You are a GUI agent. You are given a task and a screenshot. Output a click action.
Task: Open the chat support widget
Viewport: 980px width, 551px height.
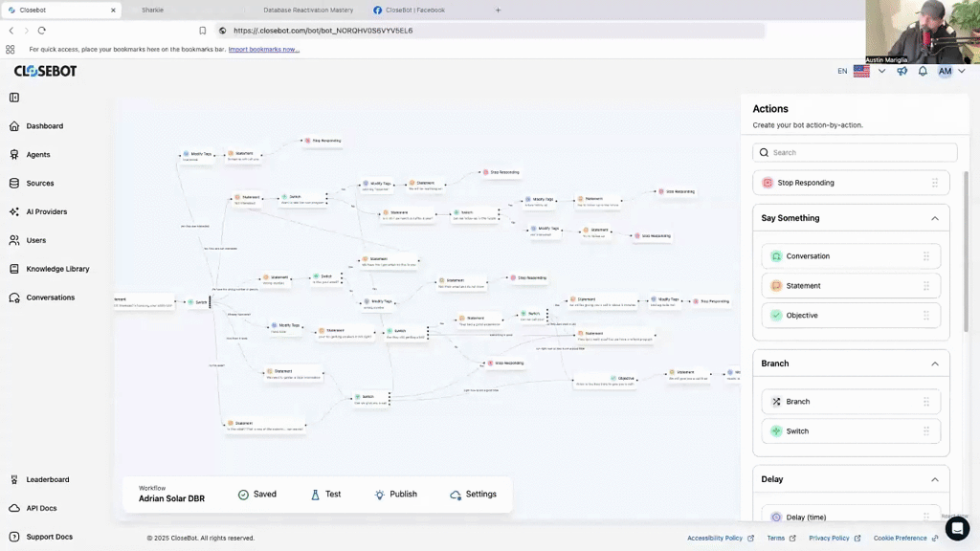click(957, 528)
